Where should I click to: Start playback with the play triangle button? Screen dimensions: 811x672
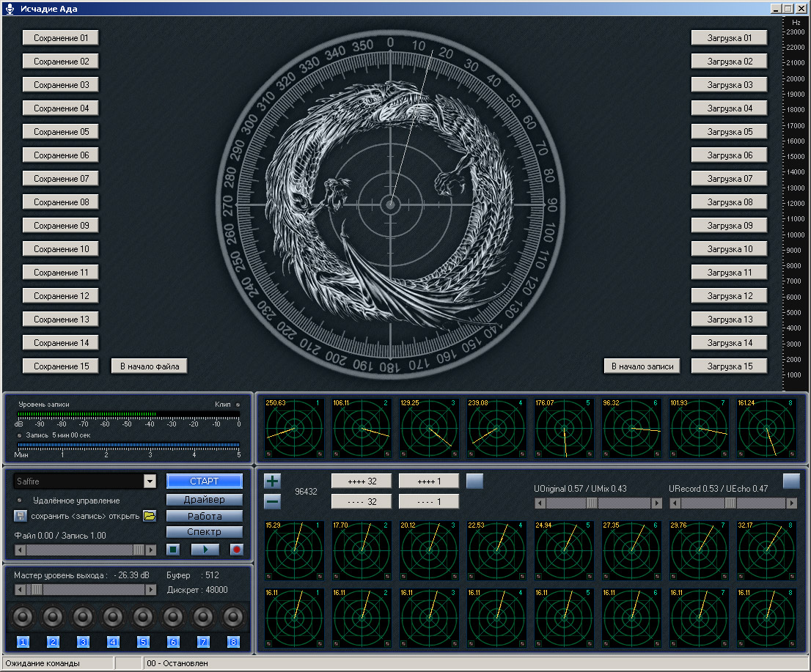coord(205,550)
